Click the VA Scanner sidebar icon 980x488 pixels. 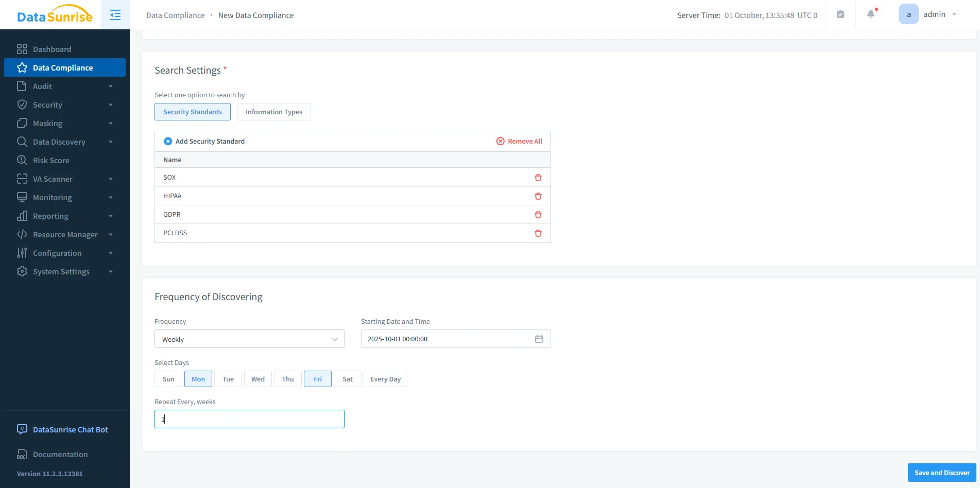coord(22,179)
